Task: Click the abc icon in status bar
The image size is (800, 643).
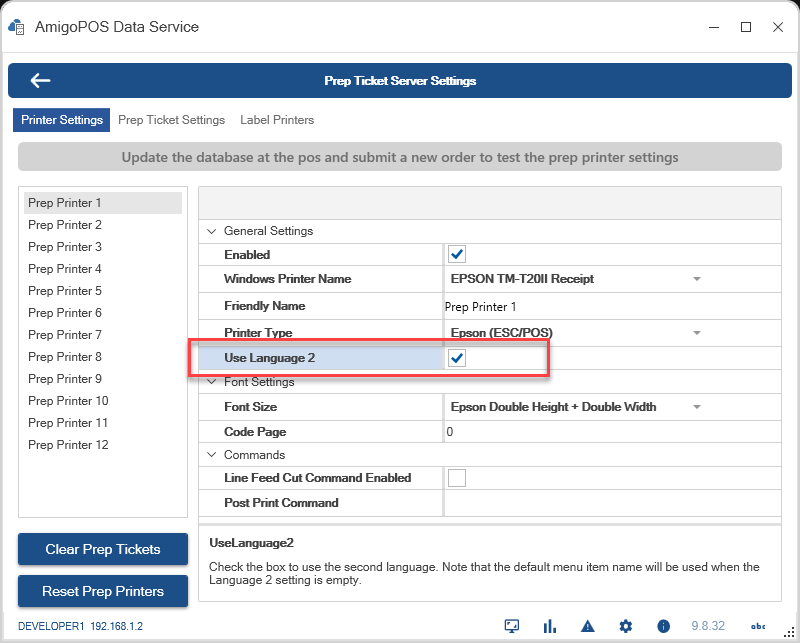Action: point(758,626)
